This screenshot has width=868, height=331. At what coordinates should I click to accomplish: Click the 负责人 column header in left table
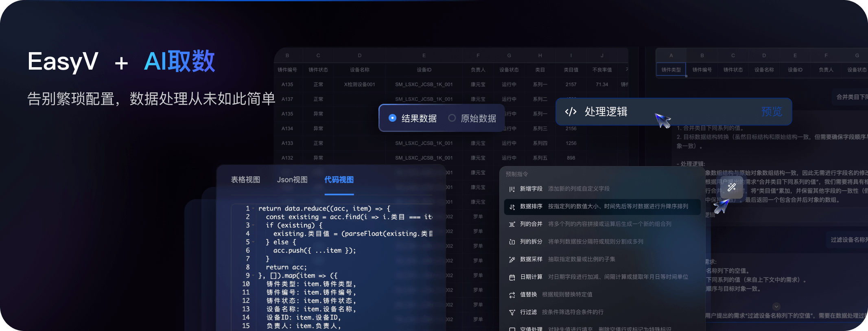coord(478,70)
